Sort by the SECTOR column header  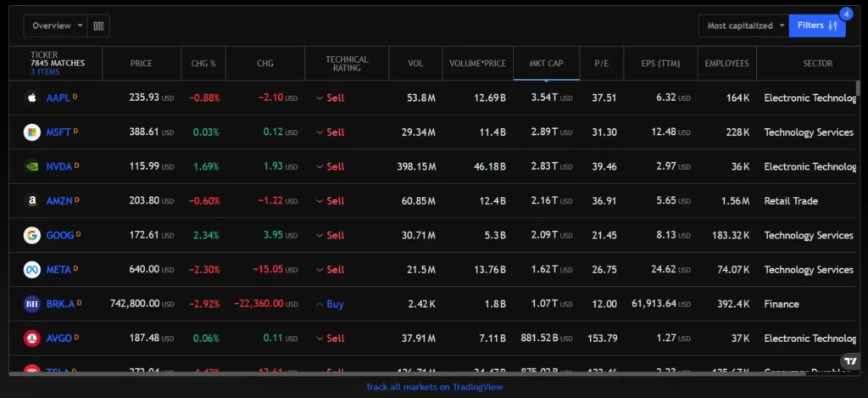pos(818,64)
